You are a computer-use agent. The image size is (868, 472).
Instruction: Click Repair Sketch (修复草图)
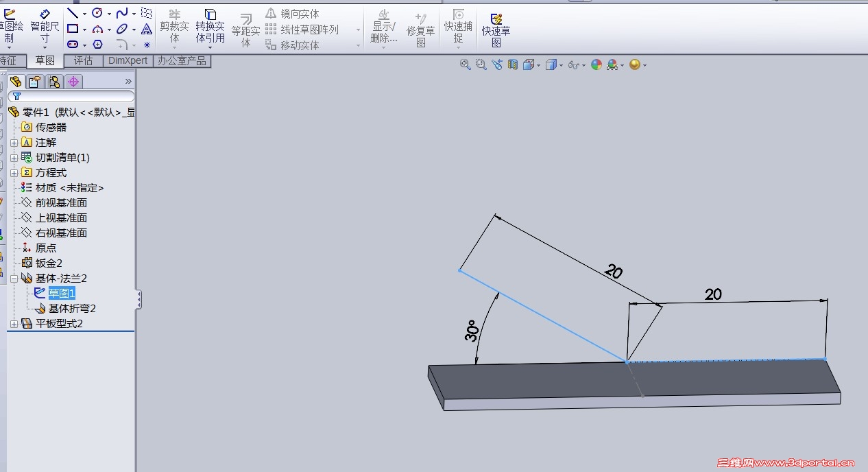coord(420,31)
